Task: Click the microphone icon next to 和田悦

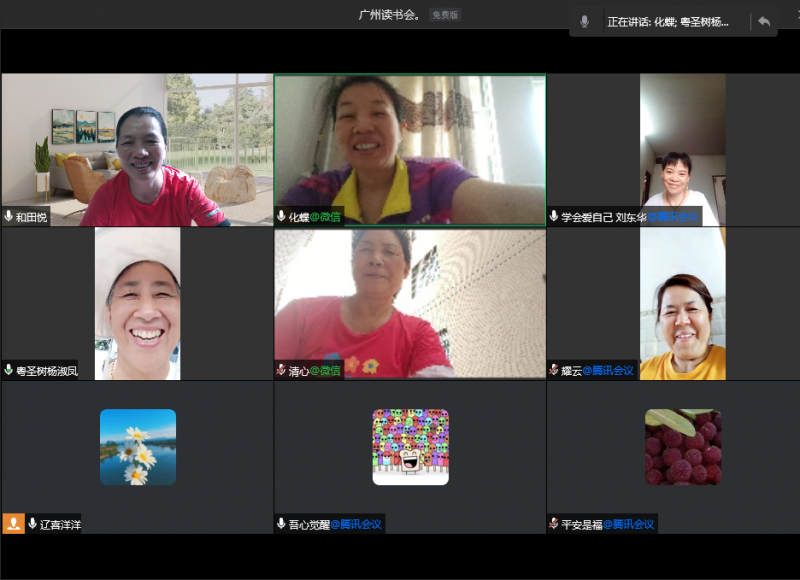Action: 9,216
